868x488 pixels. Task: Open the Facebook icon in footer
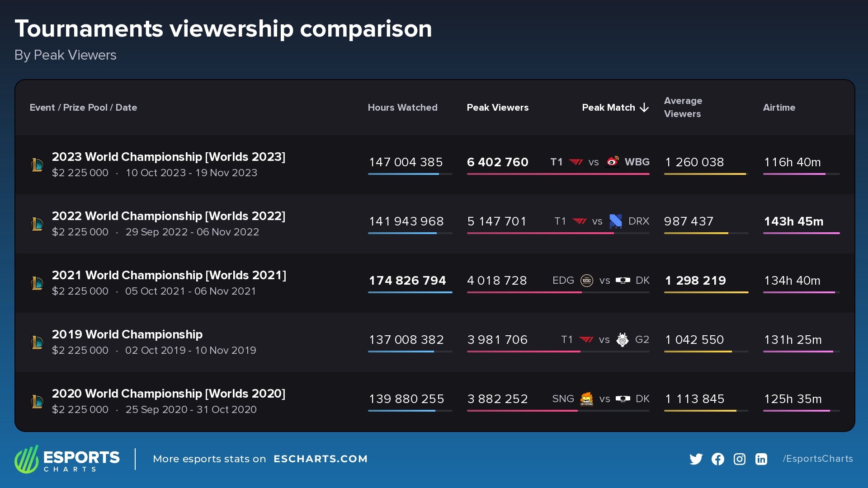(x=717, y=459)
